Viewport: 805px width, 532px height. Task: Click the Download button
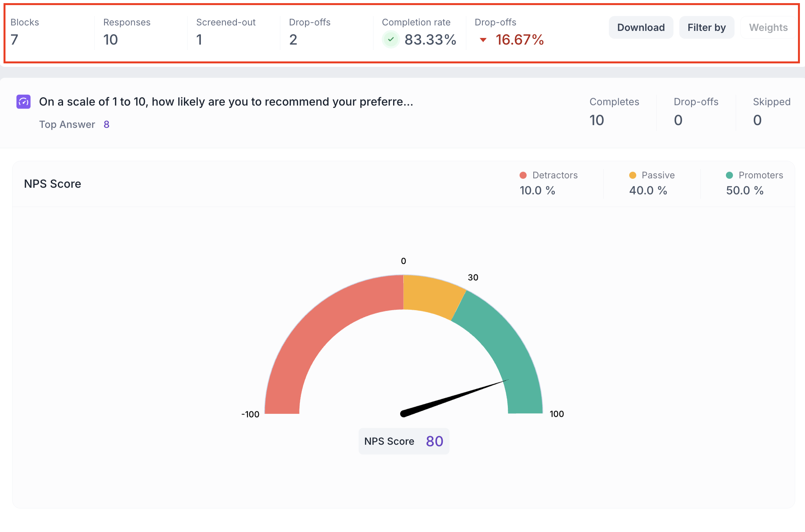(x=641, y=27)
